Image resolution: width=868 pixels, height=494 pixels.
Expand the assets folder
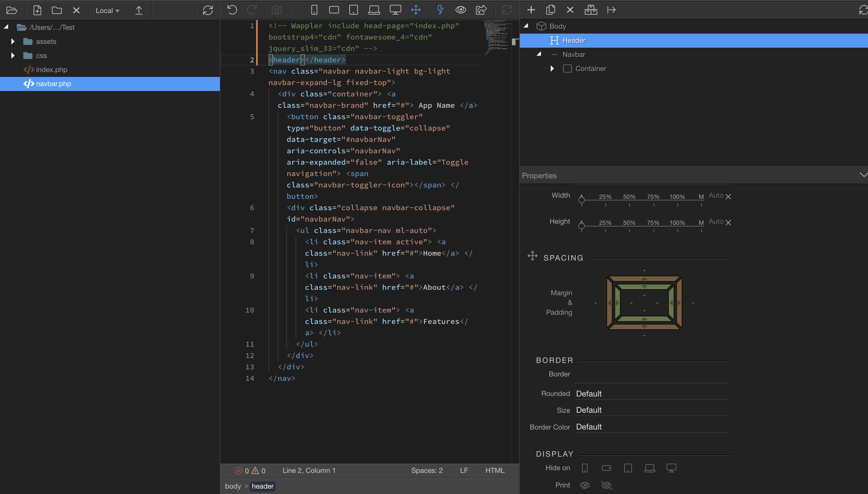pyautogui.click(x=13, y=41)
